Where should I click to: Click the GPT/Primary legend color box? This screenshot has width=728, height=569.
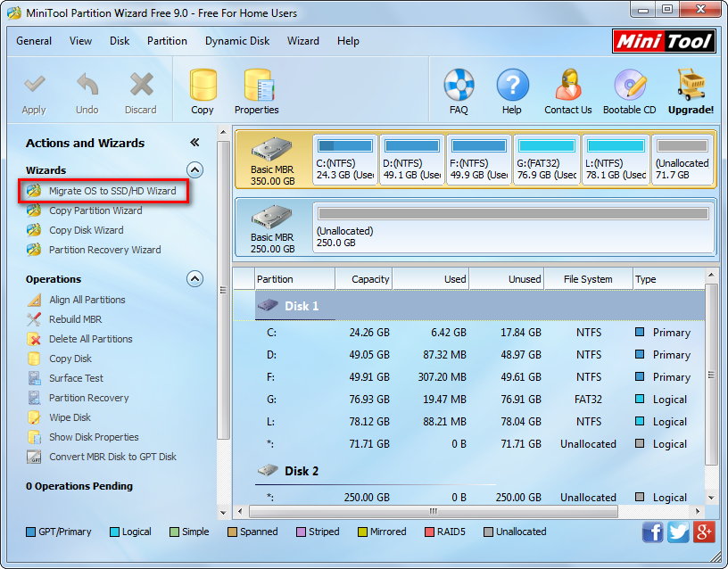[x=30, y=532]
